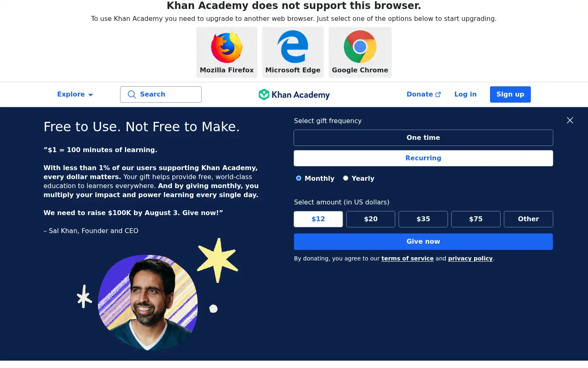This screenshot has width=588, height=368.
Task: Click Sal Khan's portrait image
Action: 148,303
